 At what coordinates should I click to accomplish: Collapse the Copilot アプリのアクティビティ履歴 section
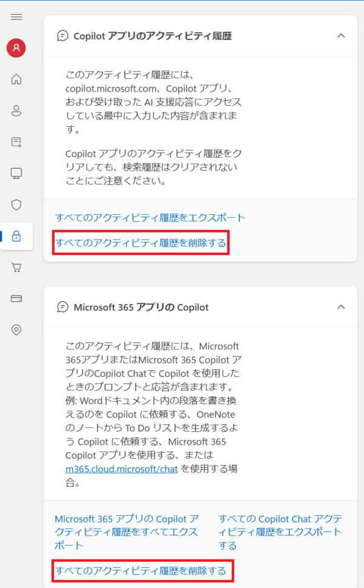point(340,36)
